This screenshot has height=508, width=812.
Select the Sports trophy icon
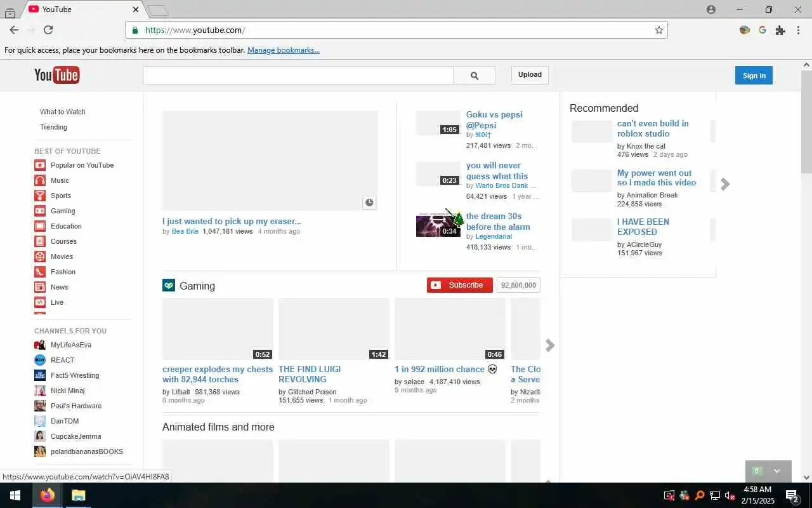[x=40, y=196]
